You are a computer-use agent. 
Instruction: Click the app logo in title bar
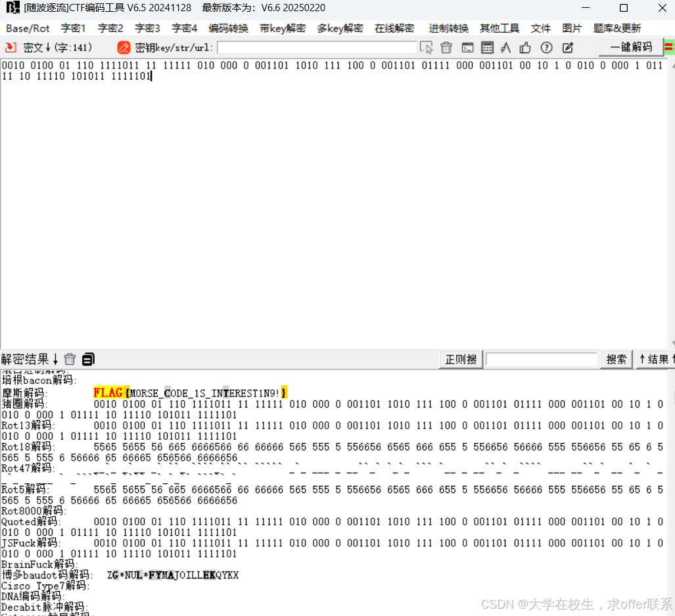coord(12,7)
